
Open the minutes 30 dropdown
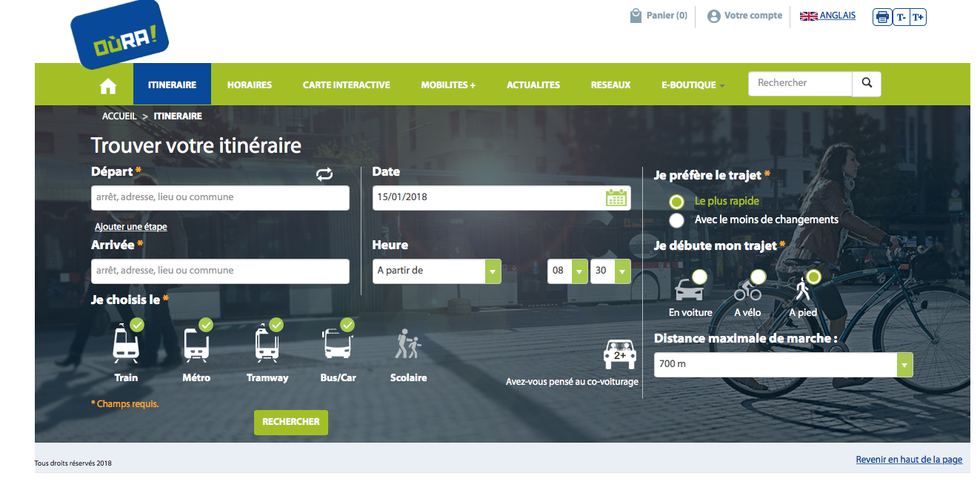[610, 271]
